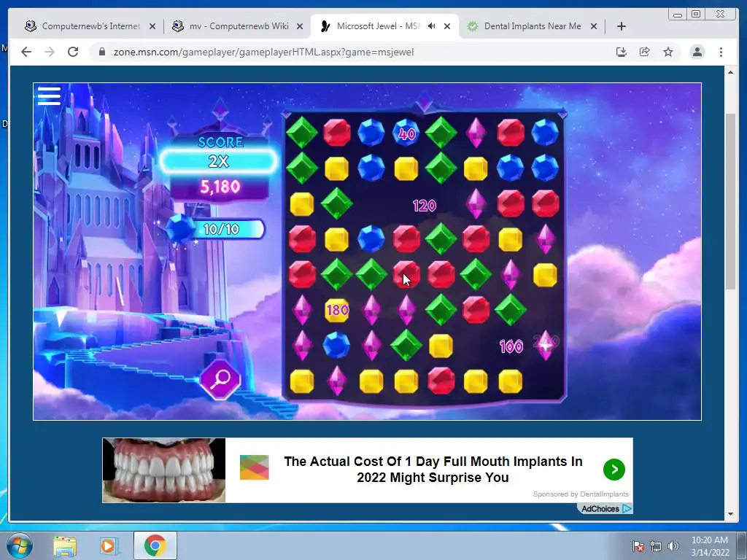Click the purple gem in the top row

click(x=476, y=133)
